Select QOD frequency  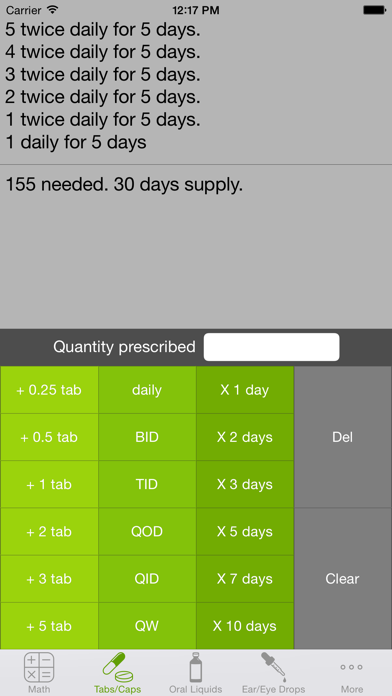tap(147, 531)
